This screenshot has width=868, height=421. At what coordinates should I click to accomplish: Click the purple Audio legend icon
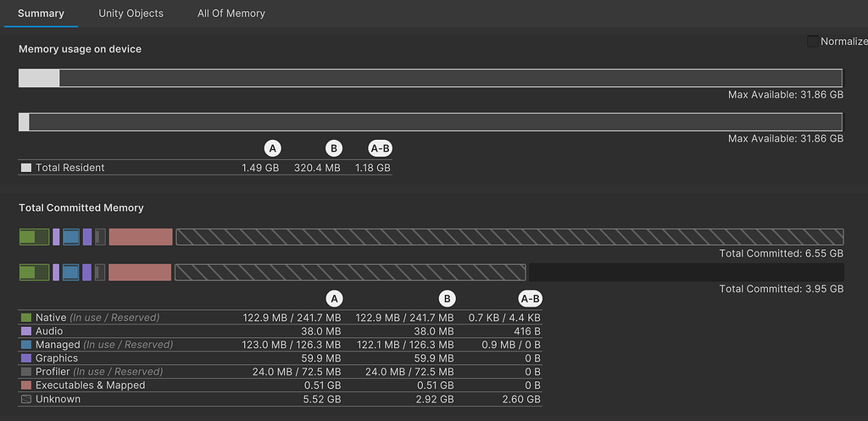(x=25, y=331)
